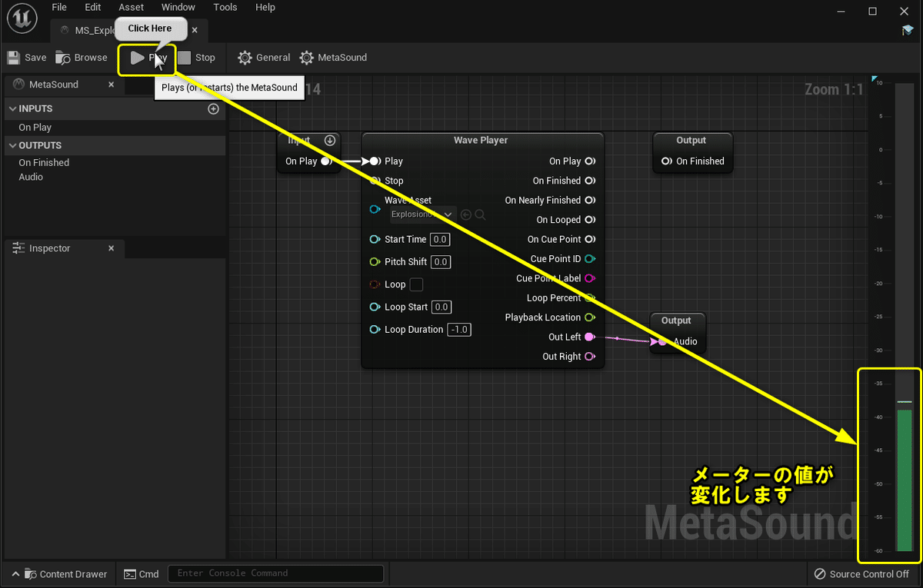This screenshot has width=923, height=588.
Task: Click the Pitch Shift input pin
Action: 375,262
